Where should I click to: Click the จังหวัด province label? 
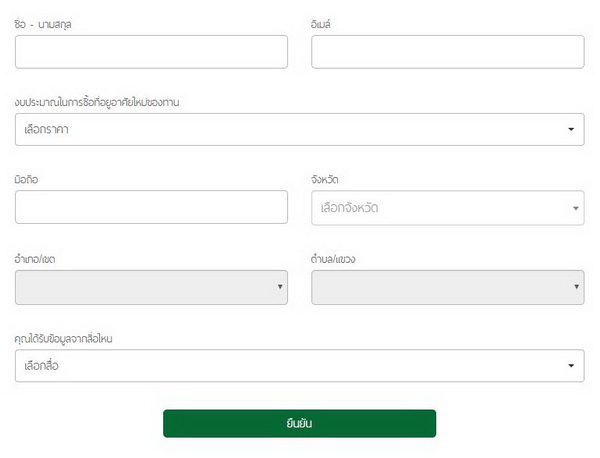click(x=325, y=180)
